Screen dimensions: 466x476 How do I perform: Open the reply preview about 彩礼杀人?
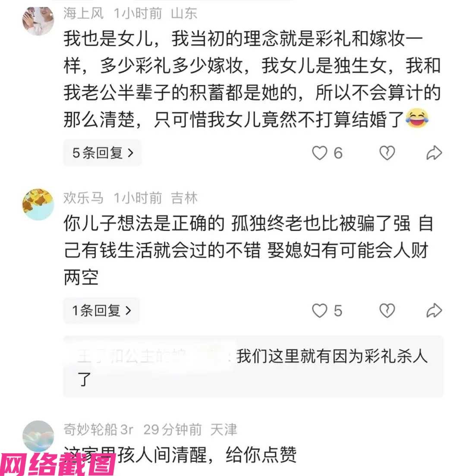pos(253,366)
